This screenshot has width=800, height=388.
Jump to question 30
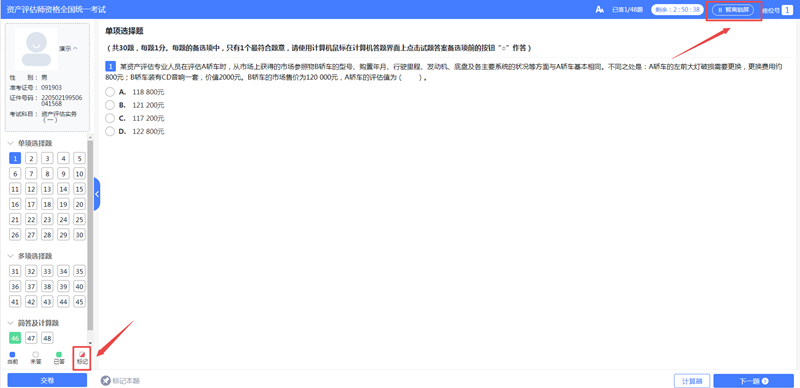coord(79,235)
